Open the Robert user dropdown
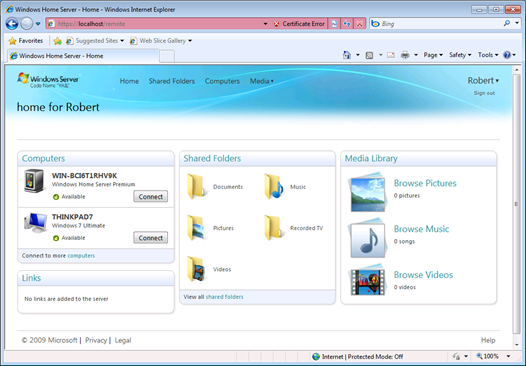Screen dimensions: 526x366 coord(483,81)
